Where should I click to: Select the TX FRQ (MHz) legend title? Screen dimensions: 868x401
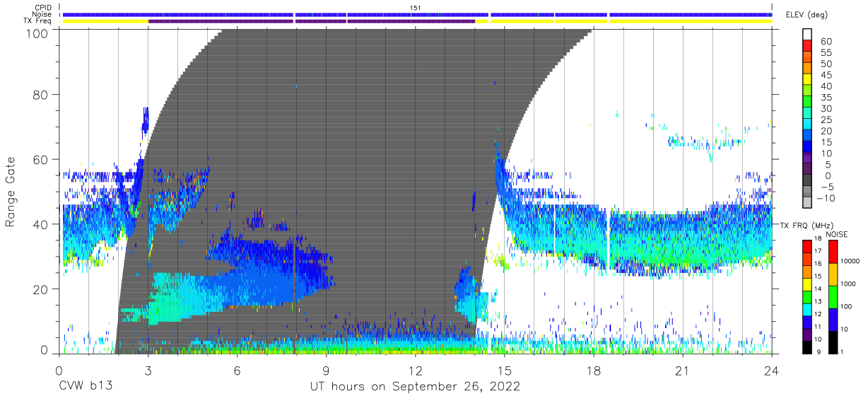[x=807, y=225]
